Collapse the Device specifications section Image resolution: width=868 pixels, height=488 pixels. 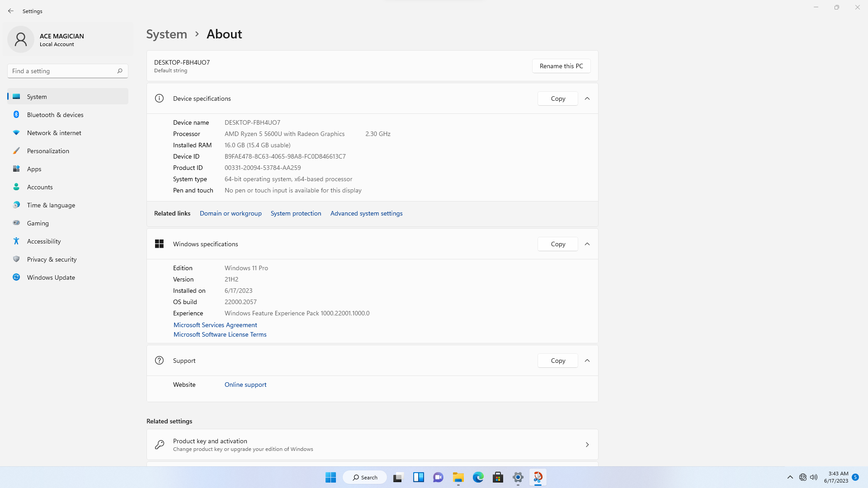[x=587, y=99]
